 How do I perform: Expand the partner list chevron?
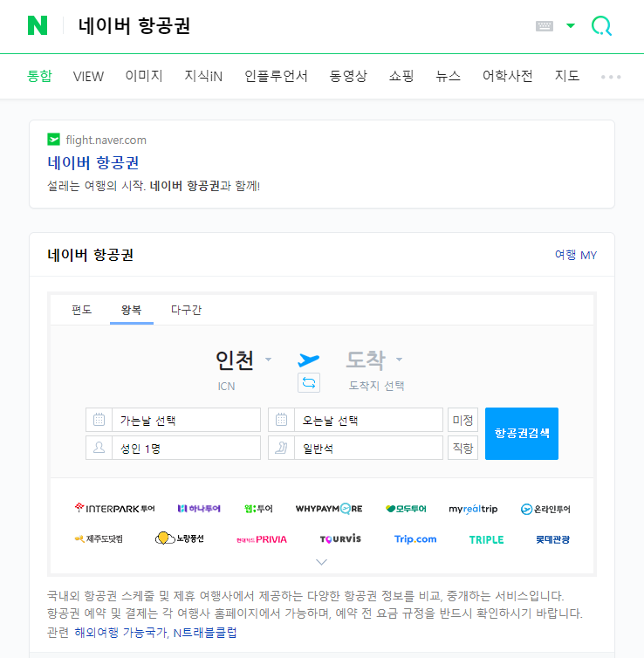pyautogui.click(x=321, y=562)
